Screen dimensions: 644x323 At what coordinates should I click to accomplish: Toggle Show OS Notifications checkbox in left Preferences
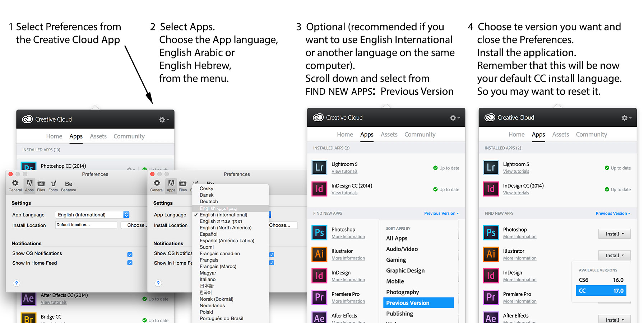130,254
